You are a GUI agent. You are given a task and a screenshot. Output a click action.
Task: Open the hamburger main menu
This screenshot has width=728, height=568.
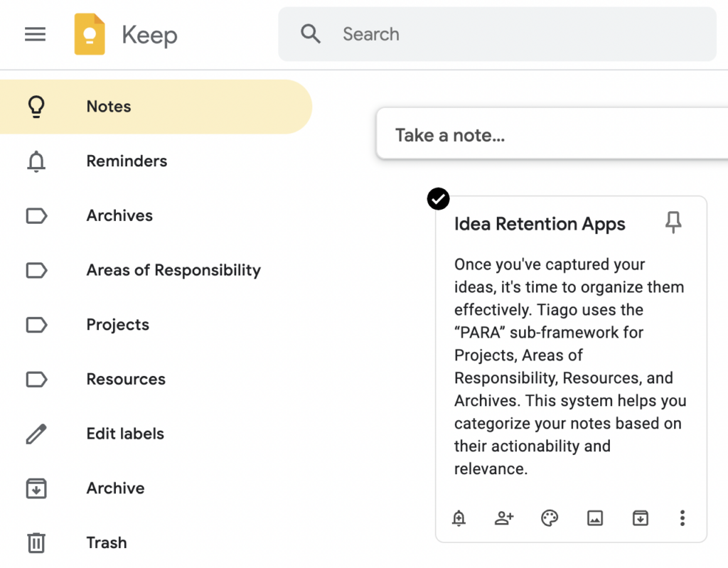tap(35, 34)
